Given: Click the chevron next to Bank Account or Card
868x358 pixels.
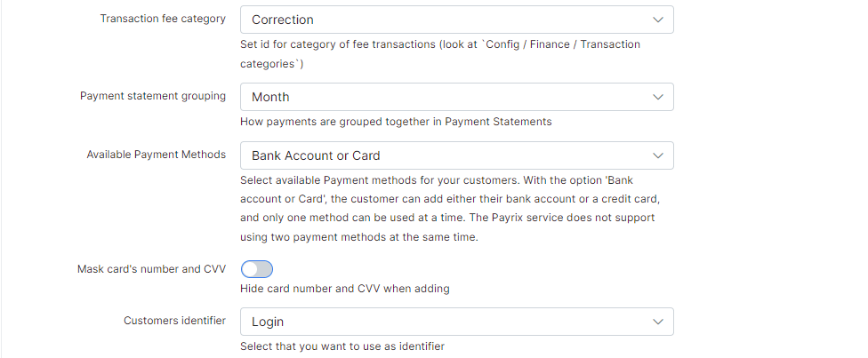Looking at the screenshot, I should tap(657, 155).
